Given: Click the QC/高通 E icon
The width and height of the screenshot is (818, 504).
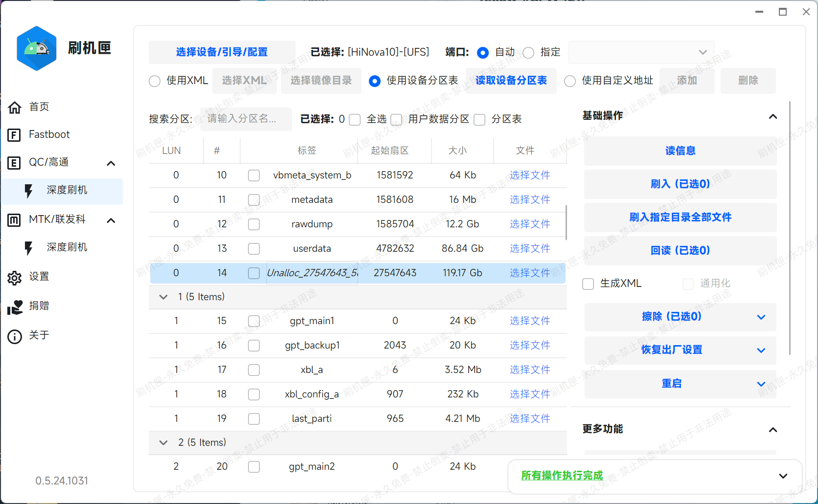Looking at the screenshot, I should pyautogui.click(x=14, y=163).
